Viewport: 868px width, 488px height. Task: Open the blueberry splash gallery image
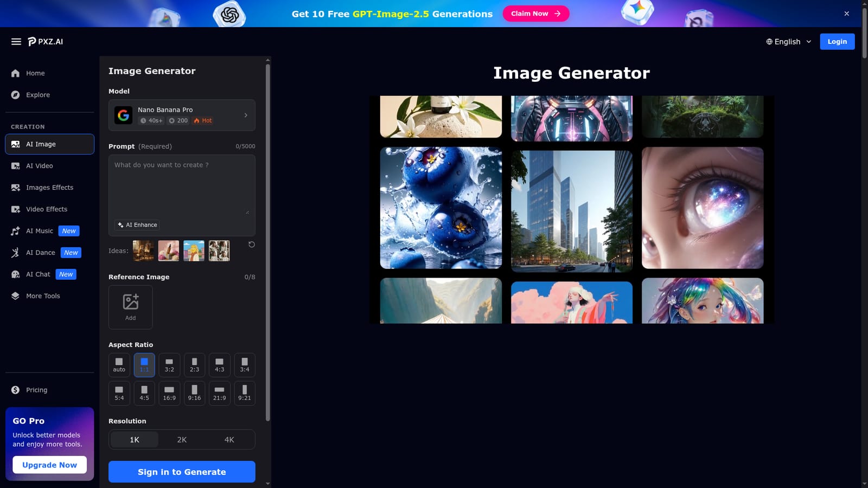coord(441,208)
